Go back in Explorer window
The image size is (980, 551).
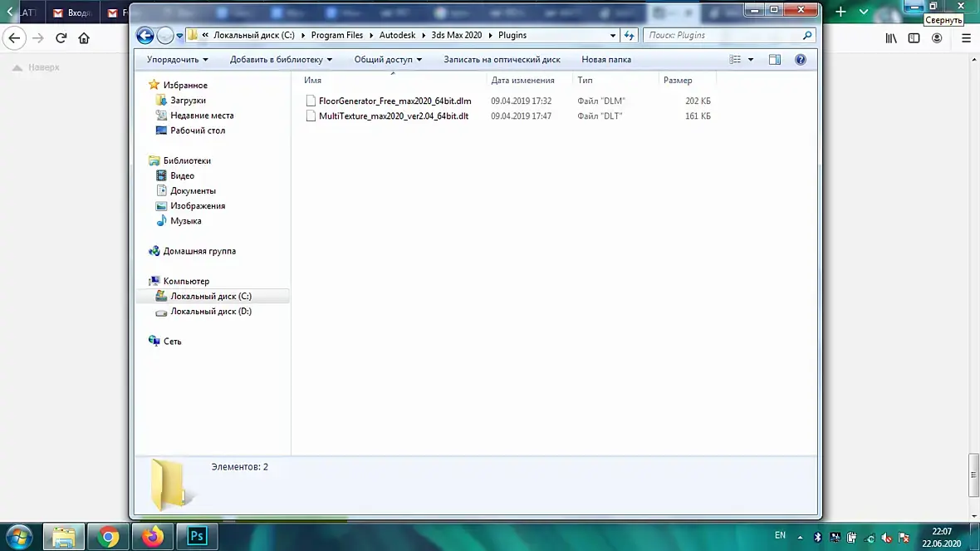pos(145,36)
